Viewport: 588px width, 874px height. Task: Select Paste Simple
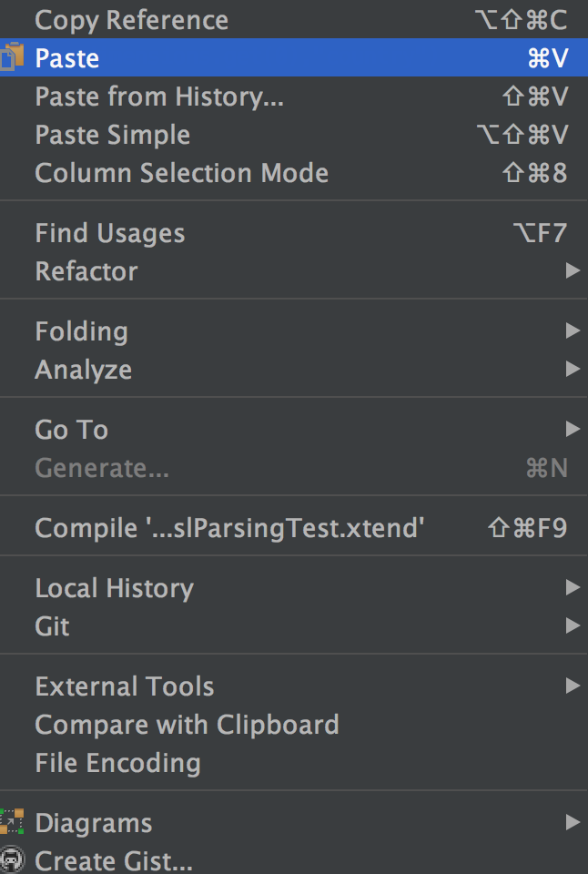(294, 135)
